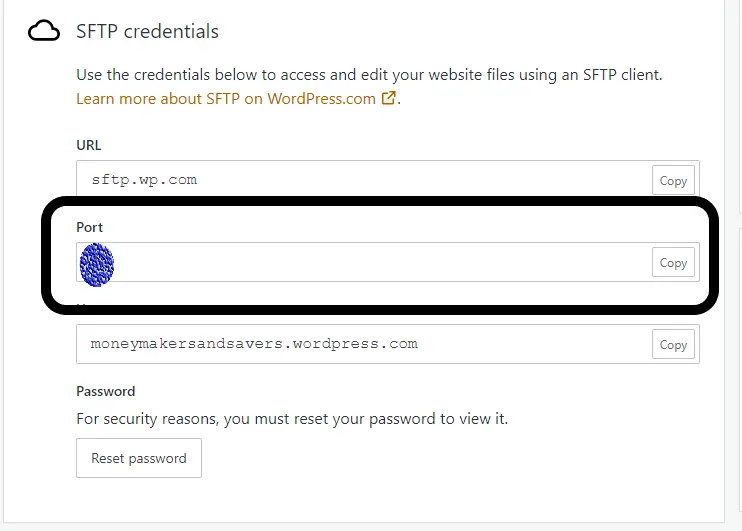Click the Password section label
This screenshot has width=742, height=531.
(106, 391)
